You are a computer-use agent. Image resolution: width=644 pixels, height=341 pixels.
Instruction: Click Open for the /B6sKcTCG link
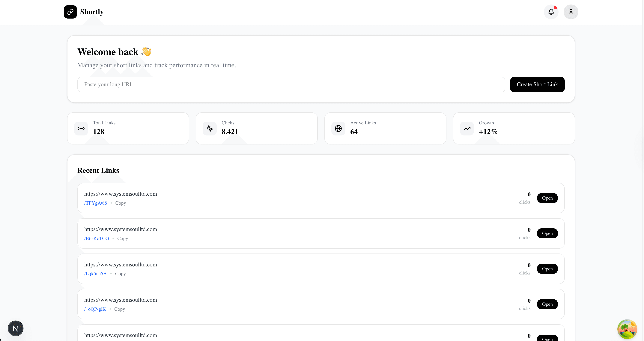[x=547, y=233]
